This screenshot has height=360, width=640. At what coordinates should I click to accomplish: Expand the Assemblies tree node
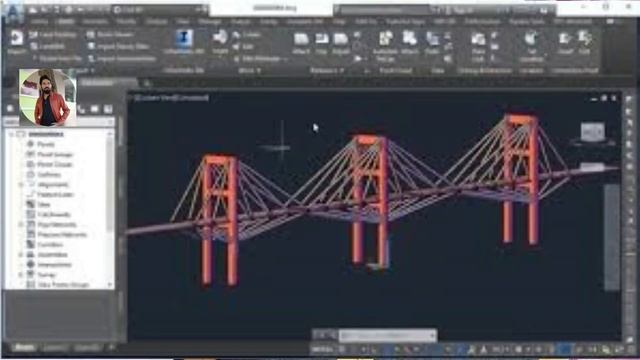(21, 254)
